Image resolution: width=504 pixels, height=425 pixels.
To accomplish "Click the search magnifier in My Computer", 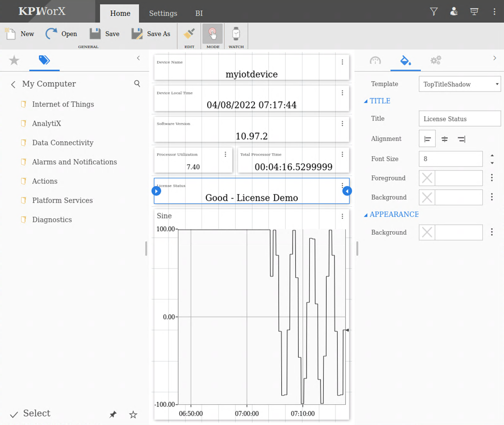I will [x=137, y=84].
